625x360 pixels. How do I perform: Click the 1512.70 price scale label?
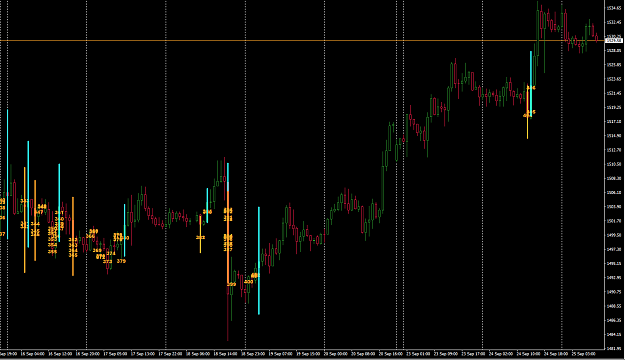click(614, 150)
